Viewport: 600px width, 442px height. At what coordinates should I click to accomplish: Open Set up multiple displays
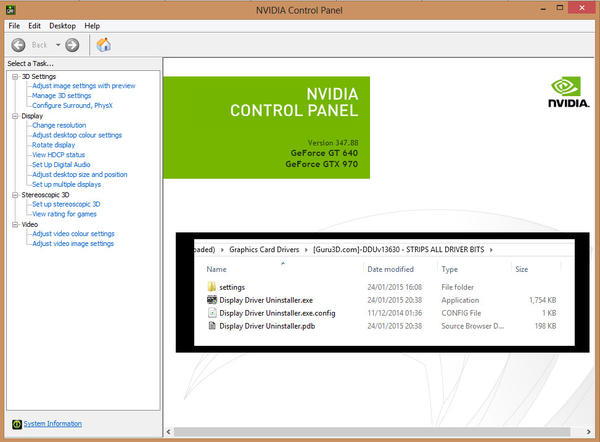67,184
